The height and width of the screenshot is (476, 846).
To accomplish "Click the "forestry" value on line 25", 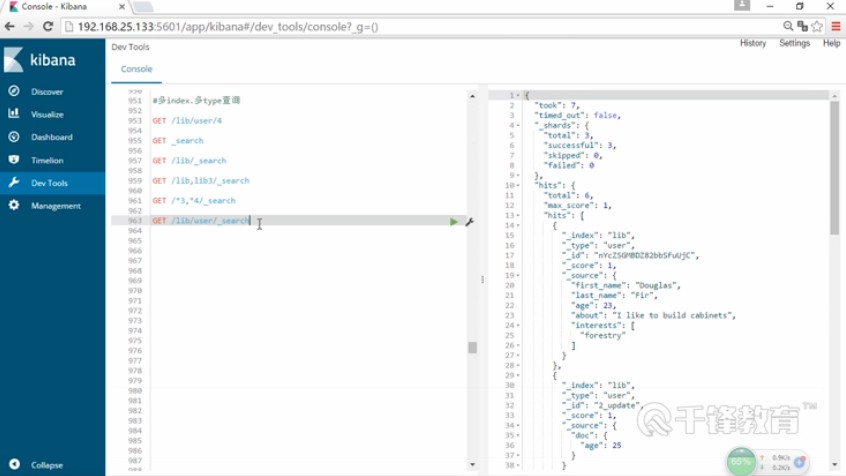I will (x=603, y=335).
